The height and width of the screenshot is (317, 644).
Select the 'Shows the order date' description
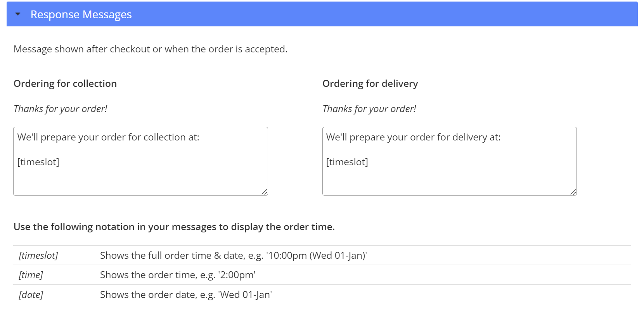click(x=186, y=294)
